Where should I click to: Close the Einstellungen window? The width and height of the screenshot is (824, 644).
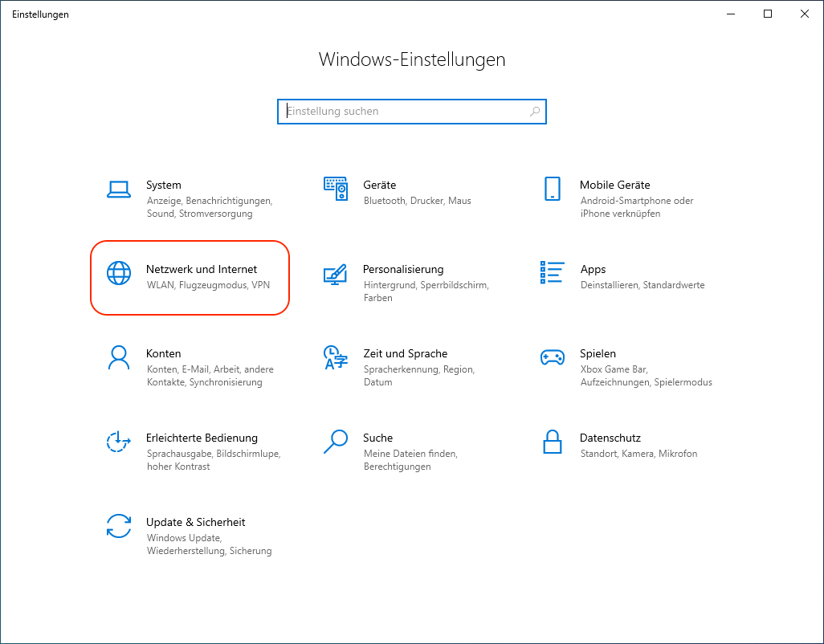click(805, 14)
